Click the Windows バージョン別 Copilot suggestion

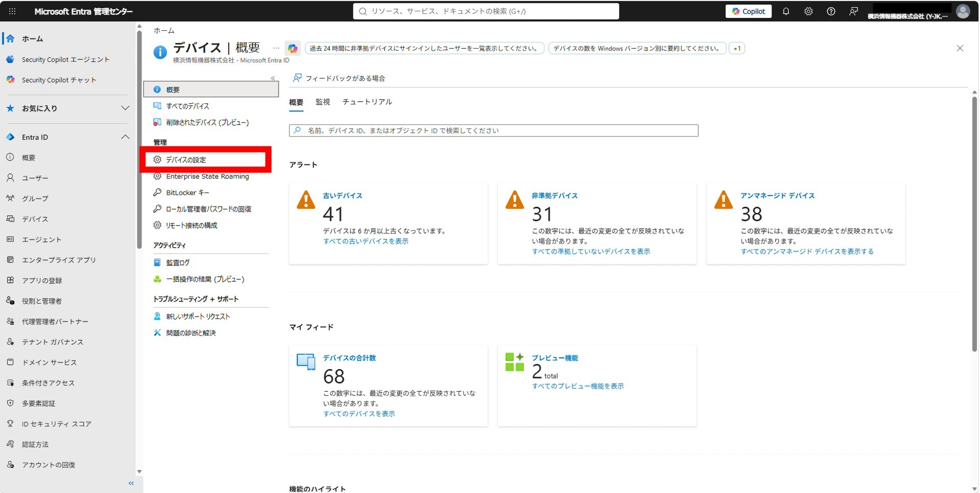(x=637, y=49)
